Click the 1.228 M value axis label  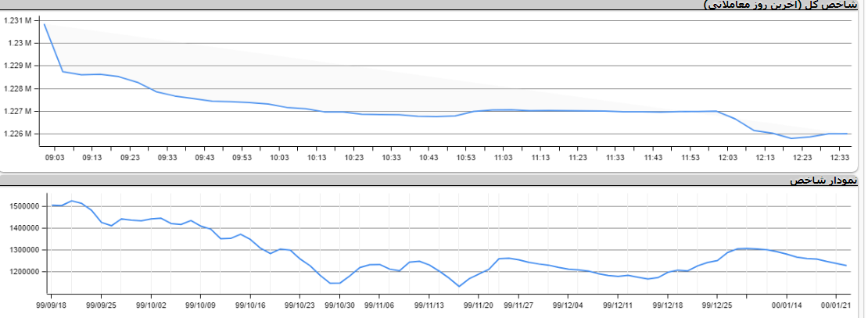point(18,88)
